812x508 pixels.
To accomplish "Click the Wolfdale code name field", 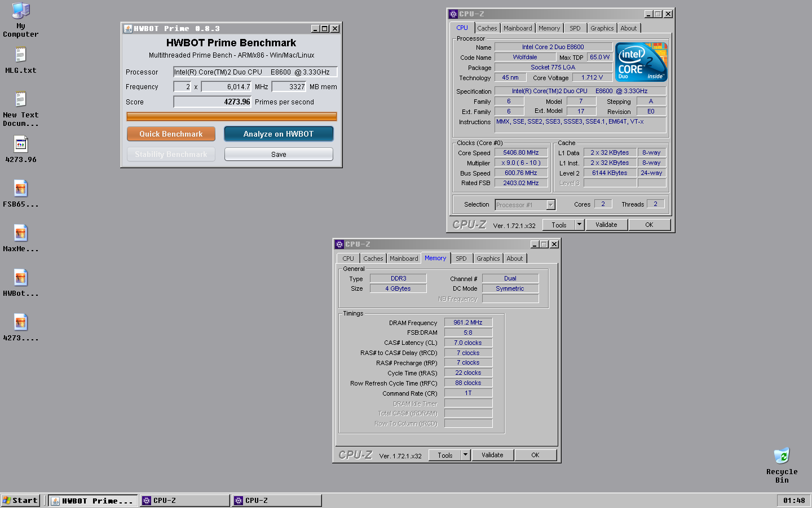I will [x=525, y=57].
